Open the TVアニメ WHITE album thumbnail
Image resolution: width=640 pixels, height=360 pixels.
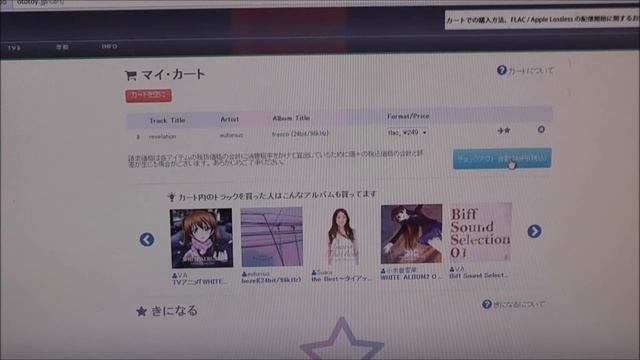pyautogui.click(x=201, y=238)
